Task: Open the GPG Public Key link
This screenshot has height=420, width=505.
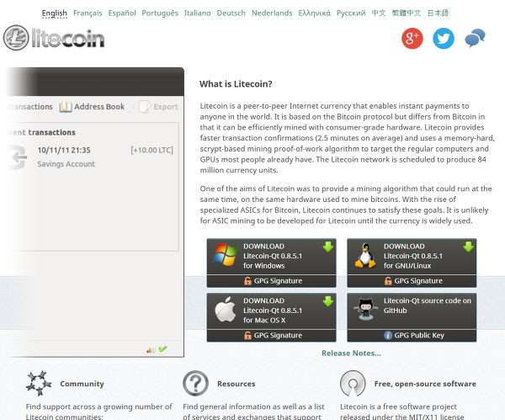Action: (412, 335)
